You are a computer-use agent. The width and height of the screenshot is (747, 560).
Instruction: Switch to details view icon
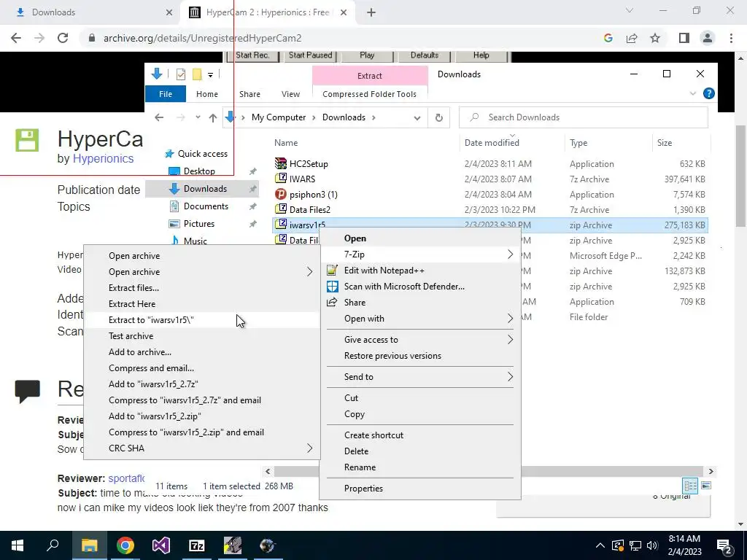pyautogui.click(x=690, y=486)
